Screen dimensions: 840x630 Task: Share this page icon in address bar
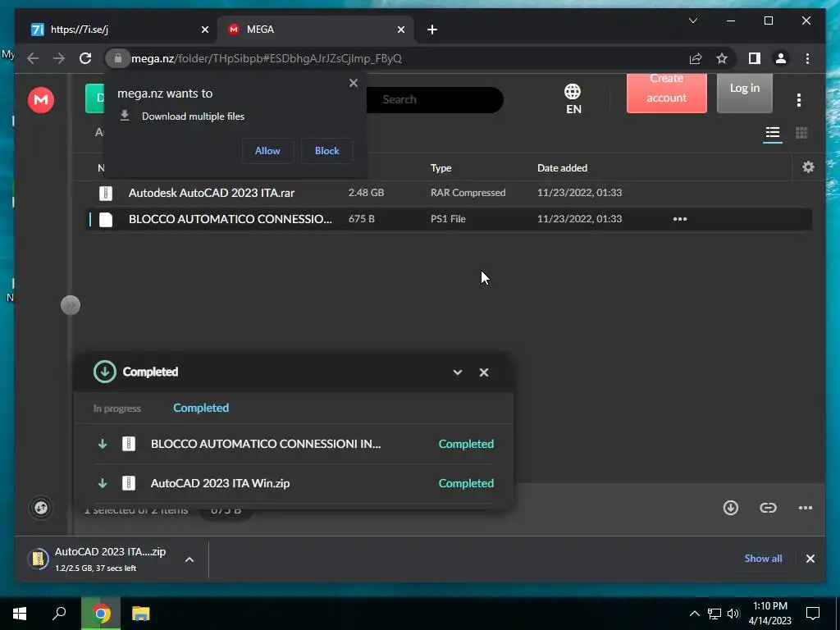[696, 58]
